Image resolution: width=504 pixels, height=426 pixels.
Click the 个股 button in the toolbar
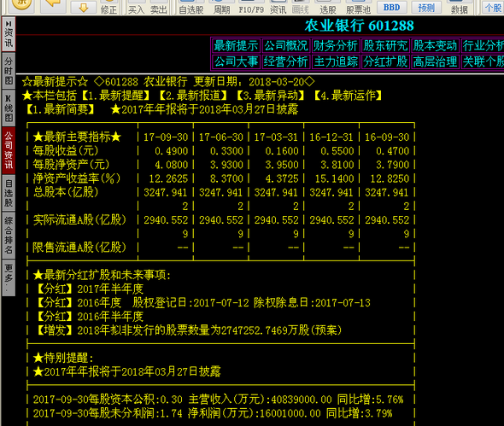[x=493, y=8]
